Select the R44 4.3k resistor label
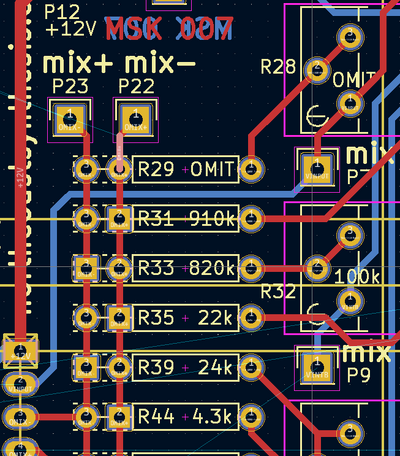400x456 pixels. coord(186,417)
